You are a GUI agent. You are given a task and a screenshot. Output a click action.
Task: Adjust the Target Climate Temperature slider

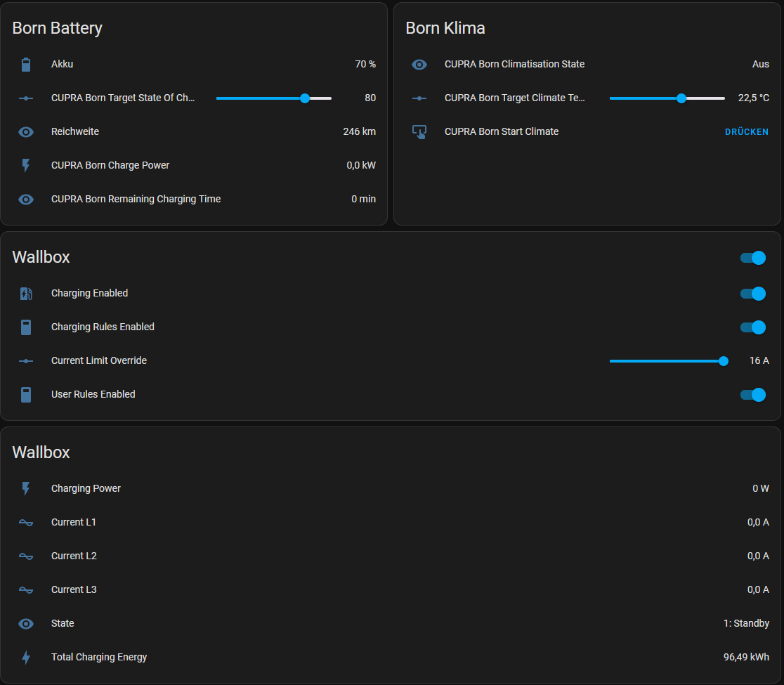click(x=667, y=98)
